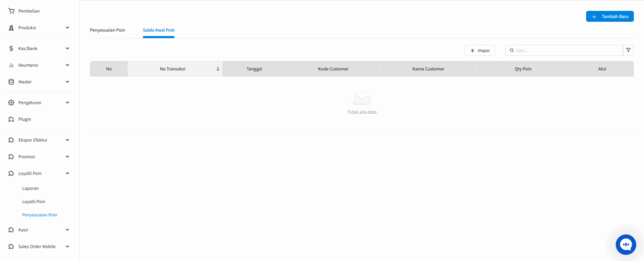Click the search magnifier icon
Viewport: 644px width, 261px height.
(x=512, y=50)
